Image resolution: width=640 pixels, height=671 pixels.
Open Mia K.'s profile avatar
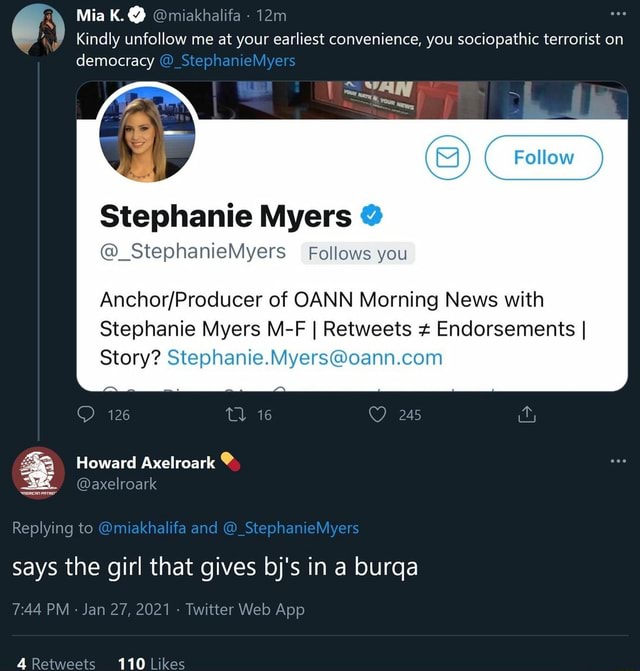click(x=38, y=30)
